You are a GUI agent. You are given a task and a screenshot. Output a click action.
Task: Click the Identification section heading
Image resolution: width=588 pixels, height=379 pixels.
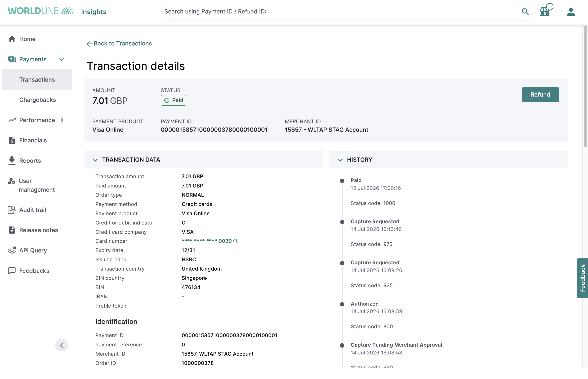[116, 321]
